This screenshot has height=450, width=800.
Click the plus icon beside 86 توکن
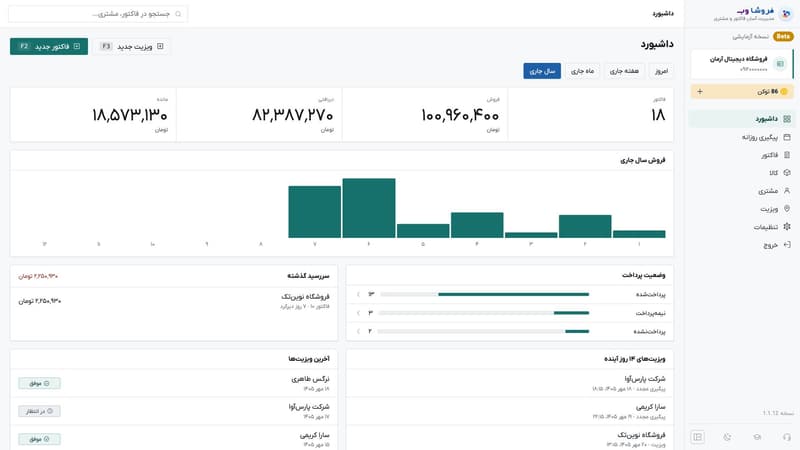tap(700, 91)
